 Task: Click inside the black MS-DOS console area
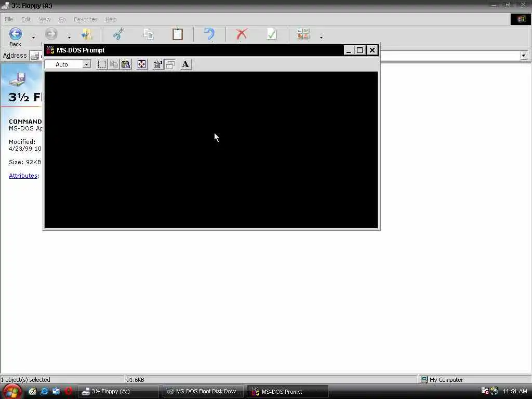pyautogui.click(x=211, y=150)
